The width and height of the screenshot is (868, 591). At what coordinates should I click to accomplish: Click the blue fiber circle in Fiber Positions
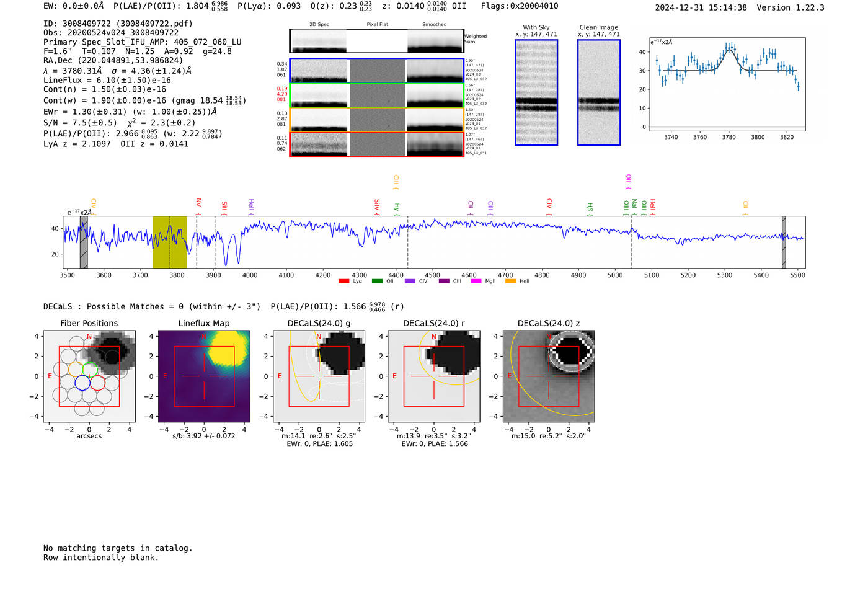[82, 383]
